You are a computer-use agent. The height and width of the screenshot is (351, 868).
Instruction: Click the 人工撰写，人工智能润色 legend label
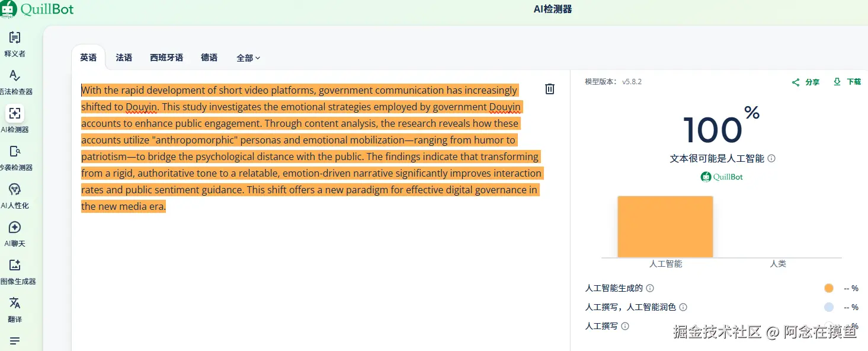(630, 307)
